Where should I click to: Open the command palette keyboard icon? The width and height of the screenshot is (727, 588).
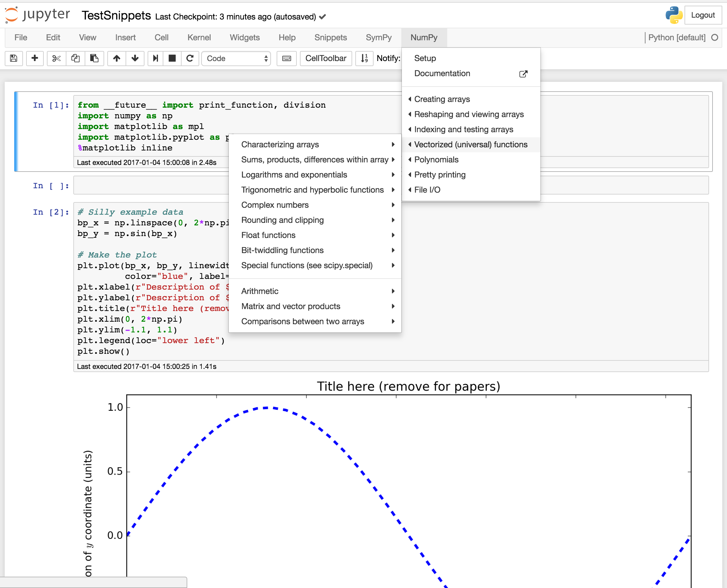(286, 58)
